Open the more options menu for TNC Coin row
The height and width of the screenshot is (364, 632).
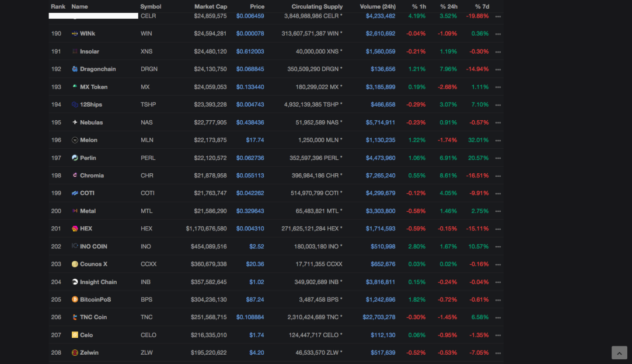(x=498, y=318)
